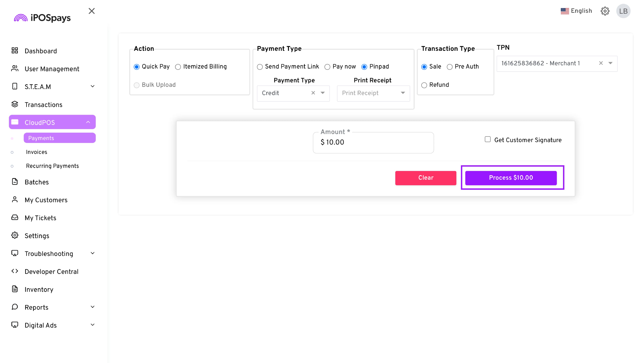644x363 pixels.
Task: Click the Transactions layers icon
Action: pos(15,104)
